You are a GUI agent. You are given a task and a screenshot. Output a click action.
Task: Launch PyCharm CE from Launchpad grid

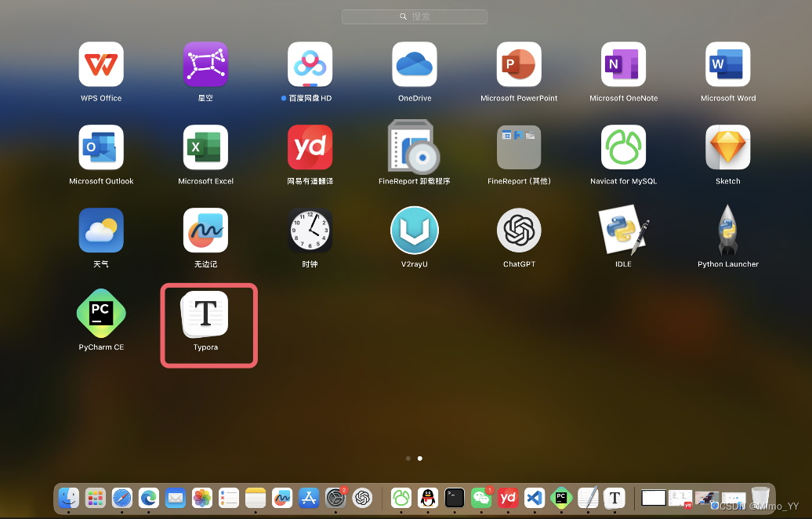click(101, 314)
